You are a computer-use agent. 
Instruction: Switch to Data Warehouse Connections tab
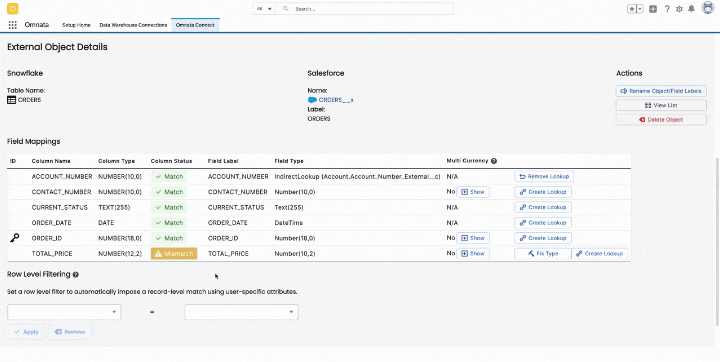[x=133, y=25]
